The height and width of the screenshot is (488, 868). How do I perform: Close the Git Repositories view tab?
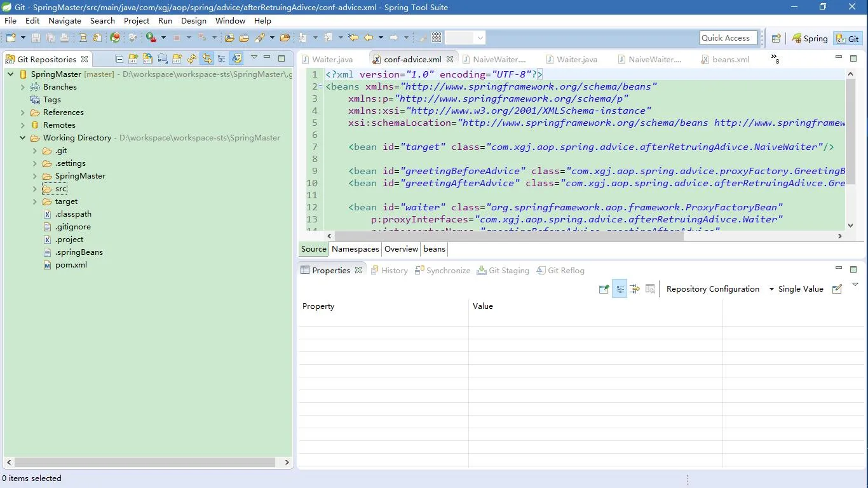tap(85, 59)
